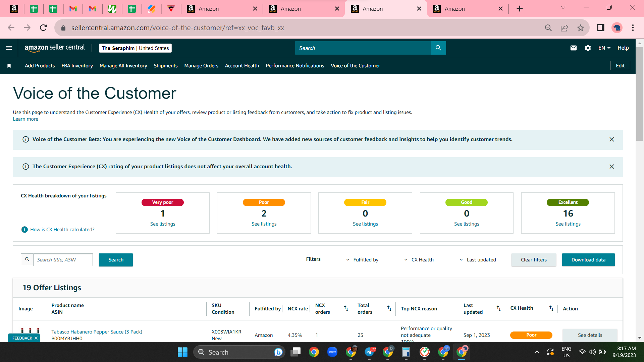Open Calculator from the taskbar
The width and height of the screenshot is (644, 362).
pos(406,352)
